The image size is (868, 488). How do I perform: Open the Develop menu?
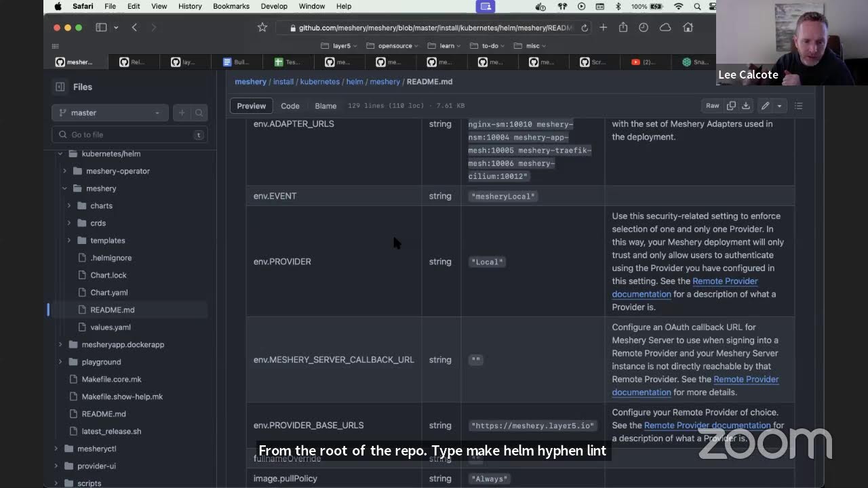click(x=274, y=6)
